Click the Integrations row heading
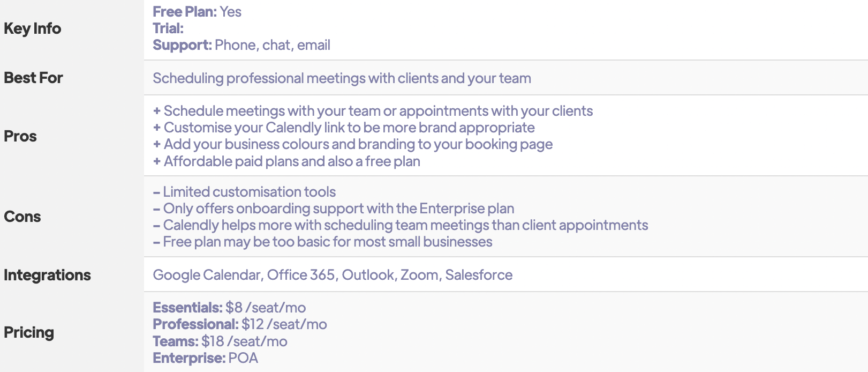 (x=47, y=275)
